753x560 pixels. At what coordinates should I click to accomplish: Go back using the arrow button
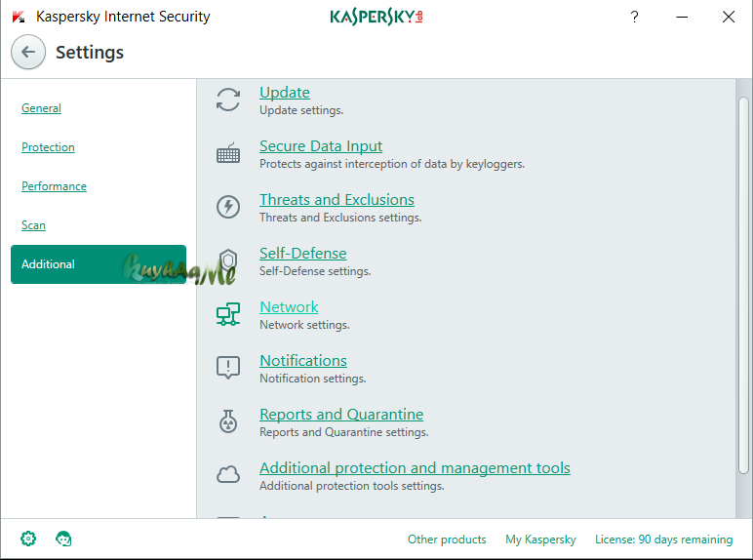click(28, 52)
